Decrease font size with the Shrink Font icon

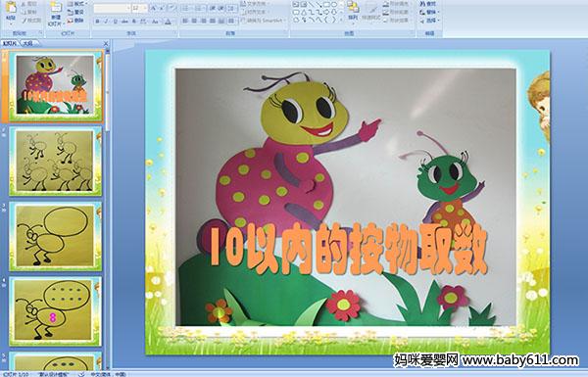click(x=162, y=8)
